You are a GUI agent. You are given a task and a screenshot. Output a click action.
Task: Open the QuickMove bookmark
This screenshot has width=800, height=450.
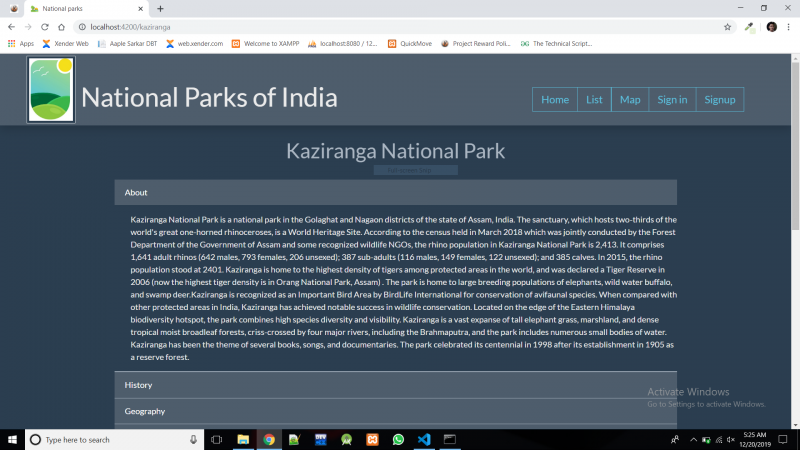pos(410,44)
